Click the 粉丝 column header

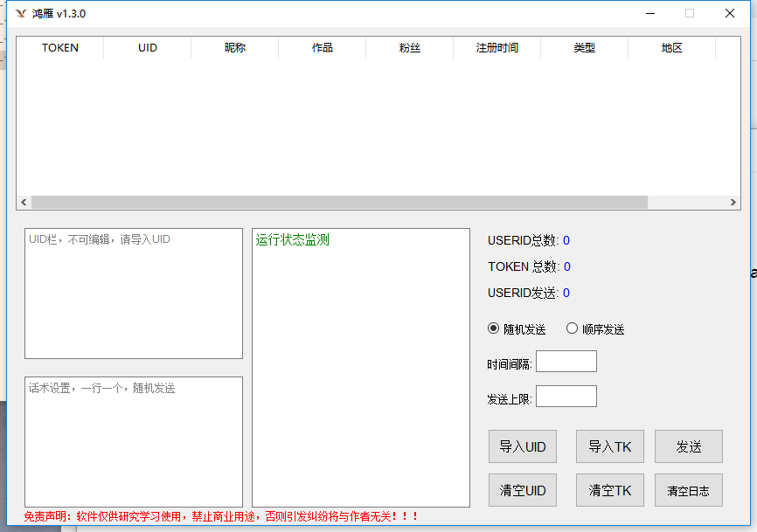[x=409, y=48]
